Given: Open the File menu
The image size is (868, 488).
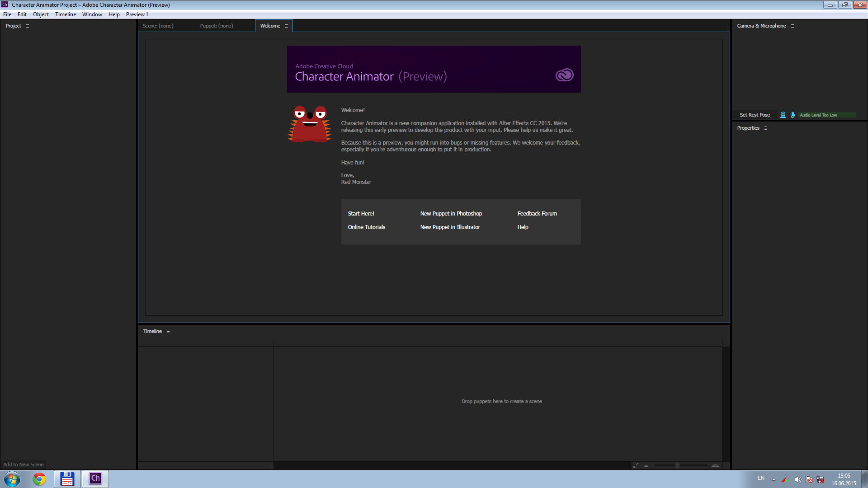Looking at the screenshot, I should tap(7, 14).
